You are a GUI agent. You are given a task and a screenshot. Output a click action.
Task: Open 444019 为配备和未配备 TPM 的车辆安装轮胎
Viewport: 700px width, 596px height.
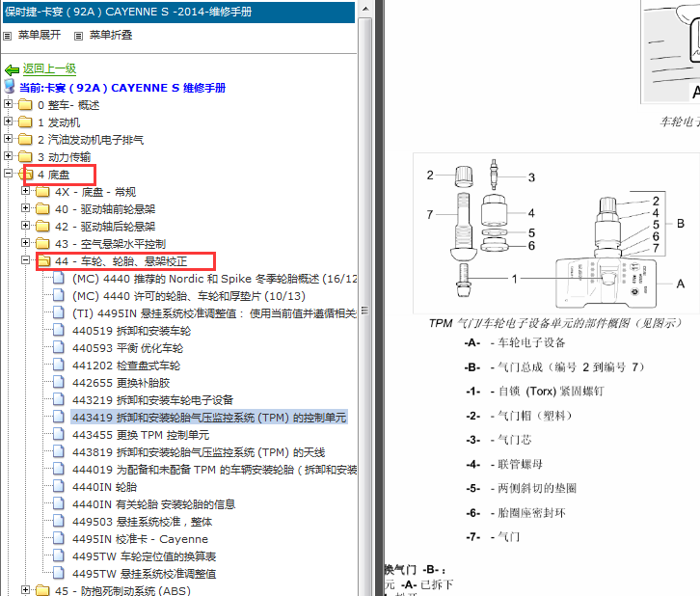coord(214,470)
